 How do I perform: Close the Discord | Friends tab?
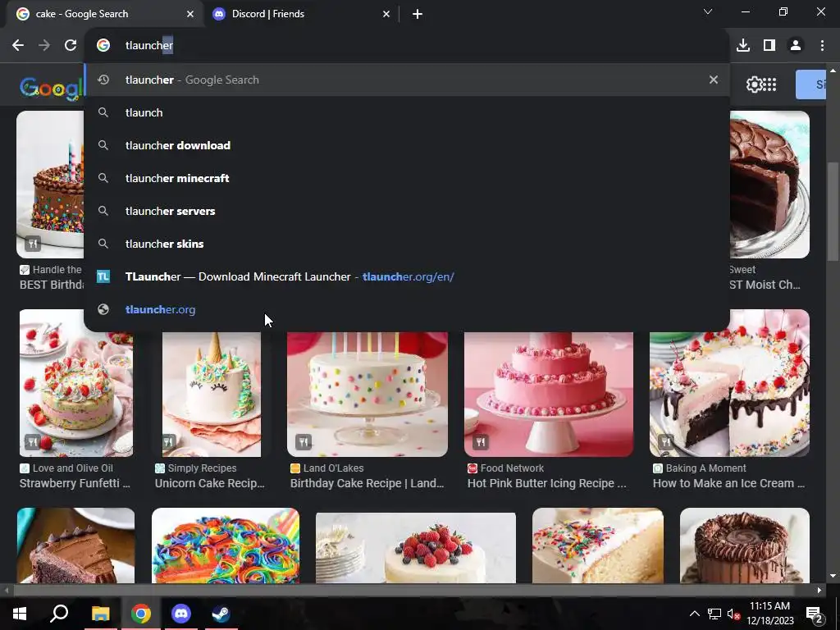pyautogui.click(x=386, y=14)
